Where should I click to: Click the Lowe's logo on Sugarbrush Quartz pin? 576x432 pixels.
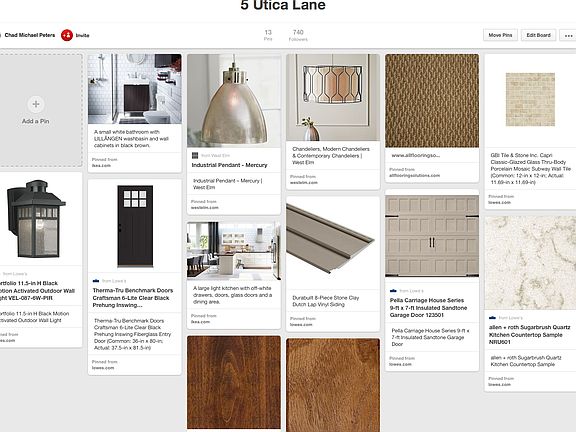(x=492, y=317)
